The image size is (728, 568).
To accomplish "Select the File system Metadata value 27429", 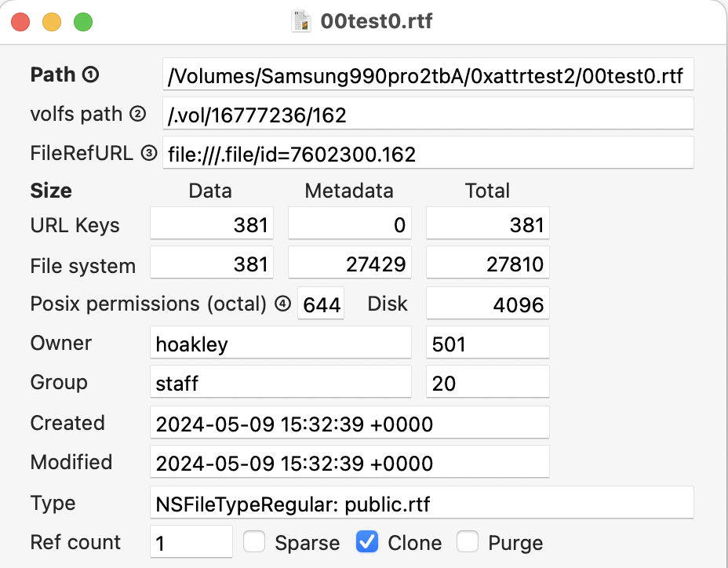I will 349,262.
